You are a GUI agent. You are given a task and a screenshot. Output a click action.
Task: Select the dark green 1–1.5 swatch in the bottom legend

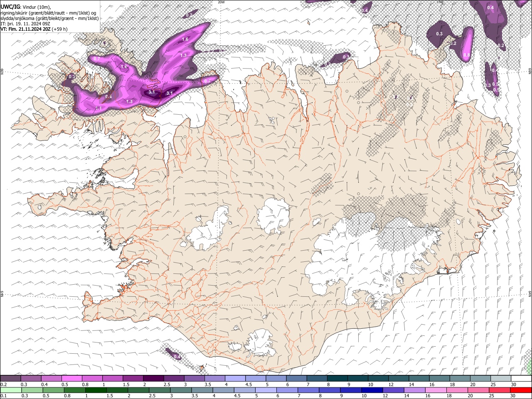97,390
